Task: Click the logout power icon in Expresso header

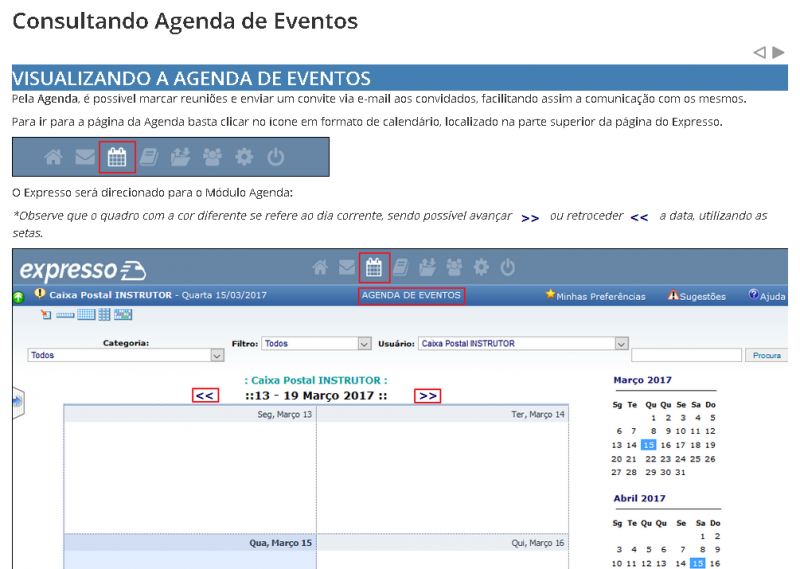Action: (508, 267)
